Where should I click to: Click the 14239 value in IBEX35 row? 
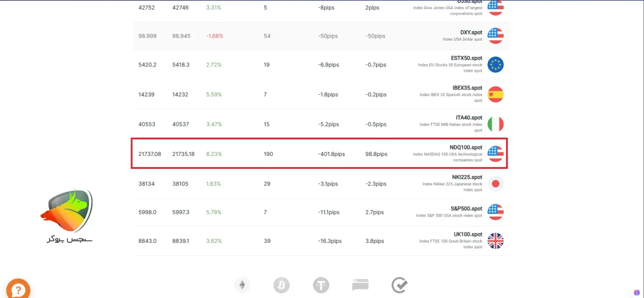coord(147,95)
